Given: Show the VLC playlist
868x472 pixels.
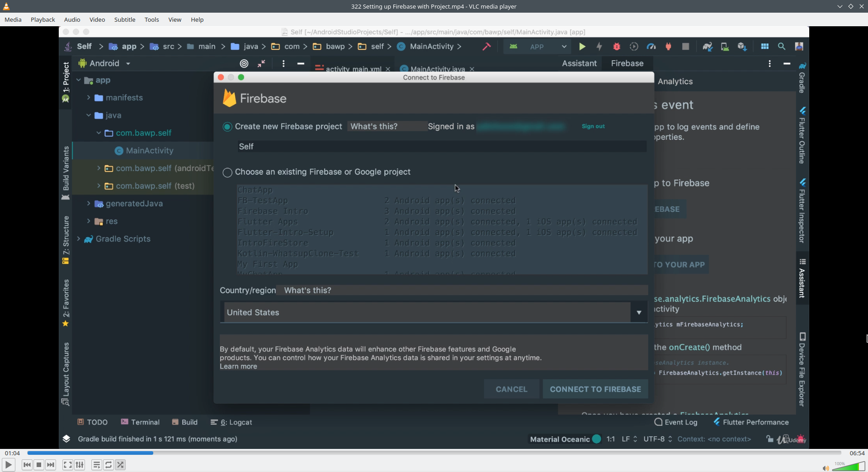Looking at the screenshot, I should tap(96, 465).
